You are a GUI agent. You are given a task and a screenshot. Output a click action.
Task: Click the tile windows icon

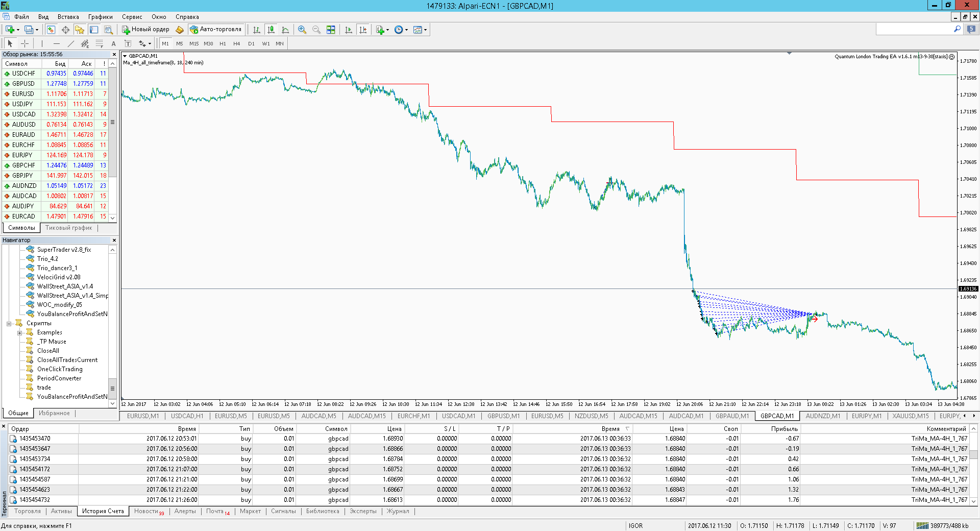(x=331, y=30)
